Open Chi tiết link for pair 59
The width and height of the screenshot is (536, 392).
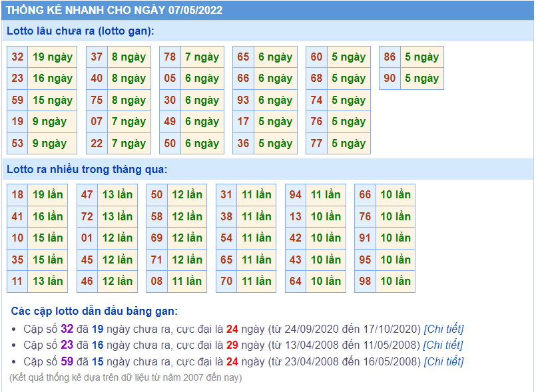point(443,361)
